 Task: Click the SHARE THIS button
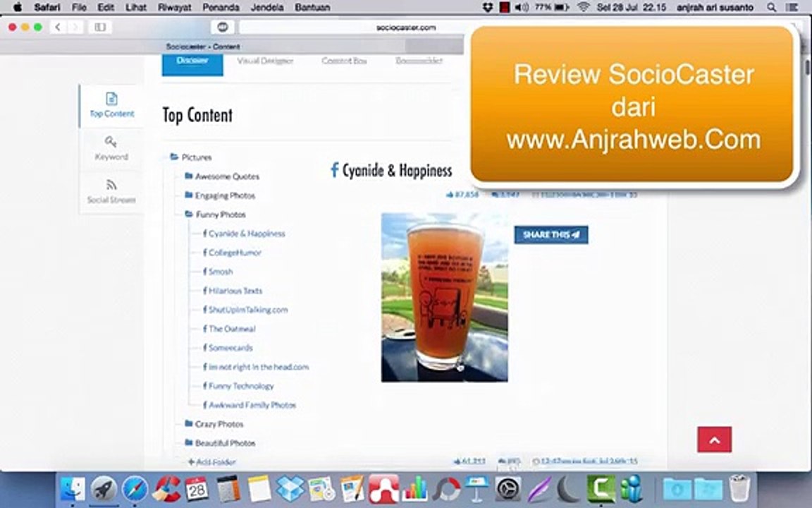551,235
